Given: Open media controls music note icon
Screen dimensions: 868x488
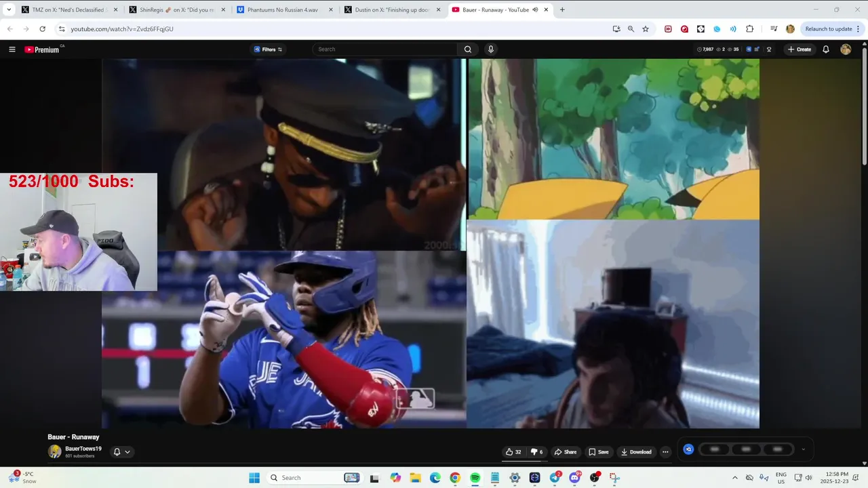Looking at the screenshot, I should [774, 29].
